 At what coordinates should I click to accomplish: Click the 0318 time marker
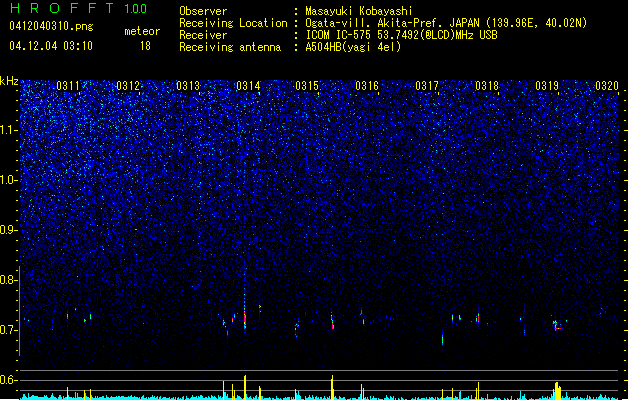pyautogui.click(x=487, y=86)
